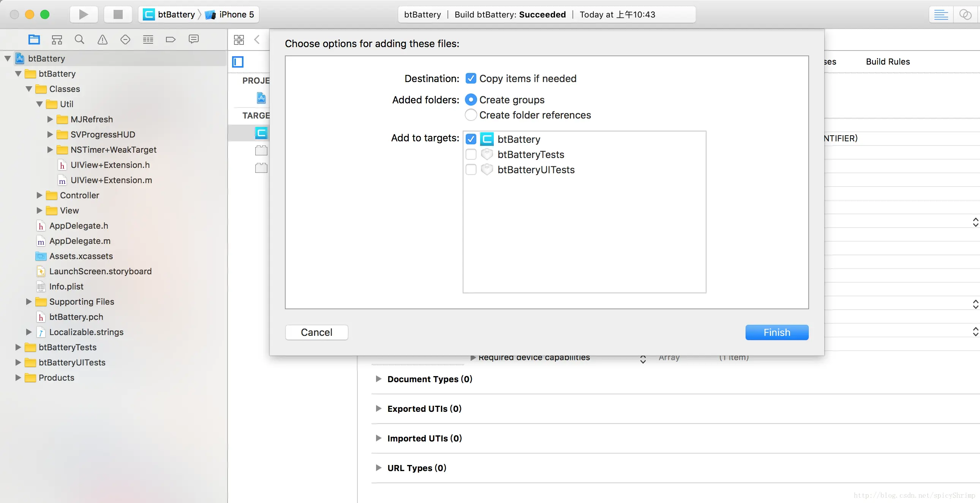Viewport: 980px width, 503px height.
Task: Show the Symbol navigator hierarchy icon
Action: coord(57,39)
